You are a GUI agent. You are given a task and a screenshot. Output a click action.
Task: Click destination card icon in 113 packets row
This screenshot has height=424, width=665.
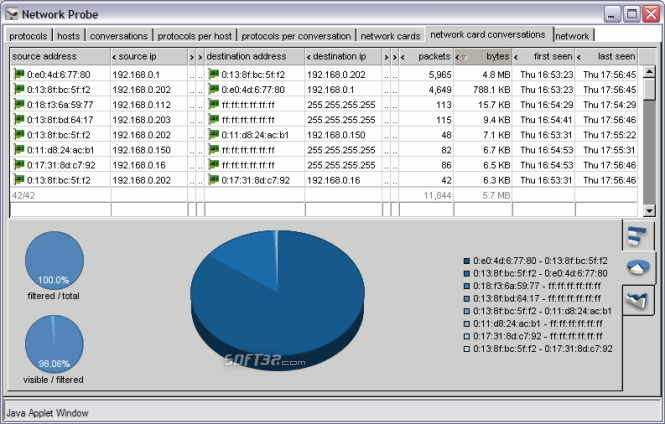pyautogui.click(x=213, y=104)
